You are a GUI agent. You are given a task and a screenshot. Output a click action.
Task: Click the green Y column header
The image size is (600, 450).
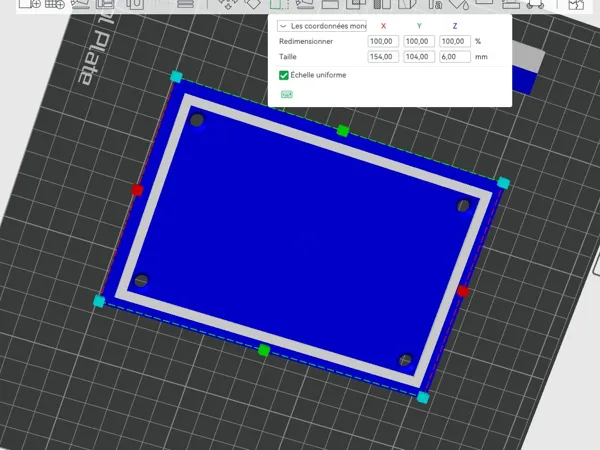coord(419,26)
